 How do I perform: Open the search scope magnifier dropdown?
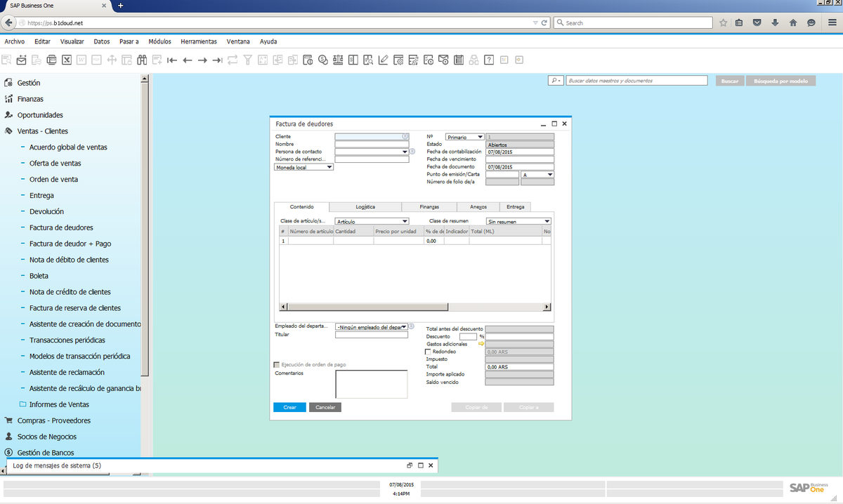pyautogui.click(x=556, y=81)
